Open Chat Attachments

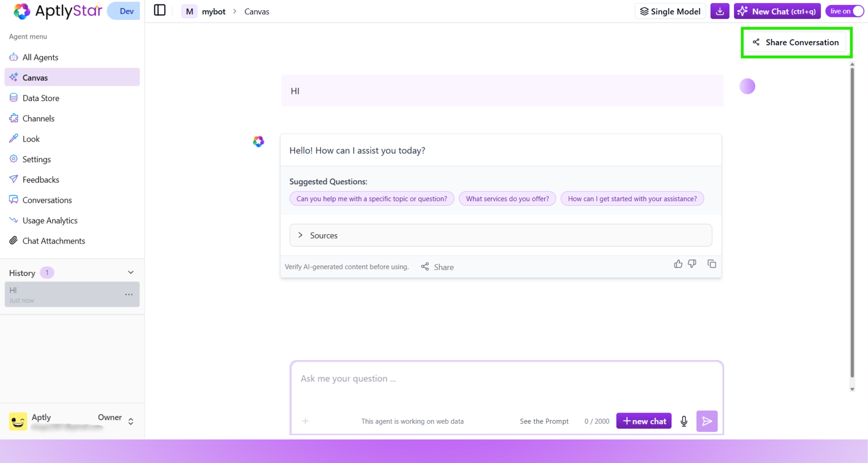pyautogui.click(x=54, y=241)
